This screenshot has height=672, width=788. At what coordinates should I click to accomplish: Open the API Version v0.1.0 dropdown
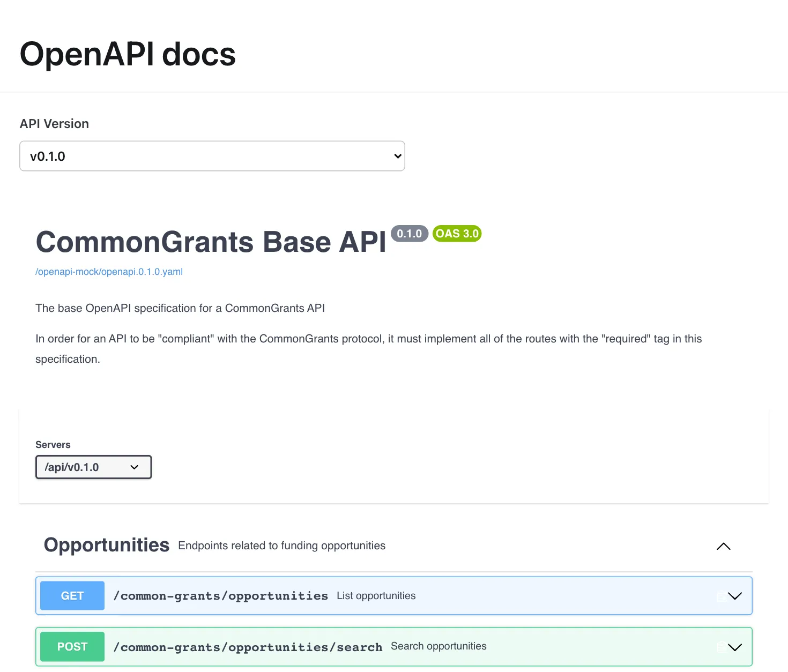coord(212,156)
